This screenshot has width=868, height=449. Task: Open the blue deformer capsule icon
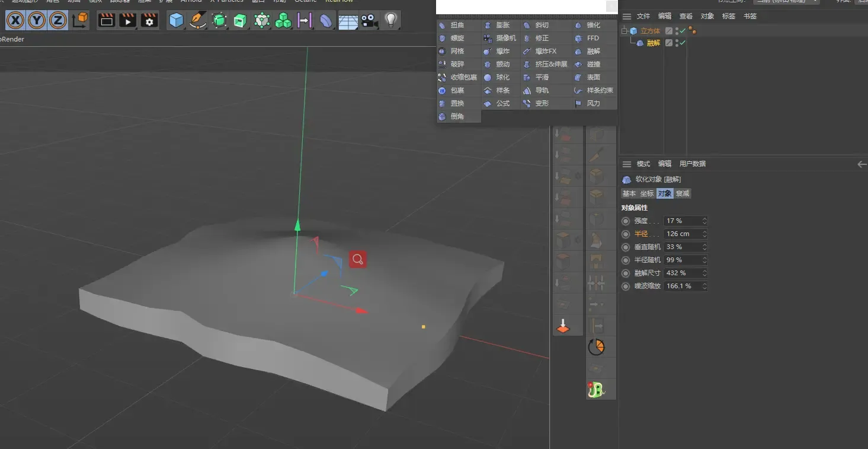coord(326,21)
